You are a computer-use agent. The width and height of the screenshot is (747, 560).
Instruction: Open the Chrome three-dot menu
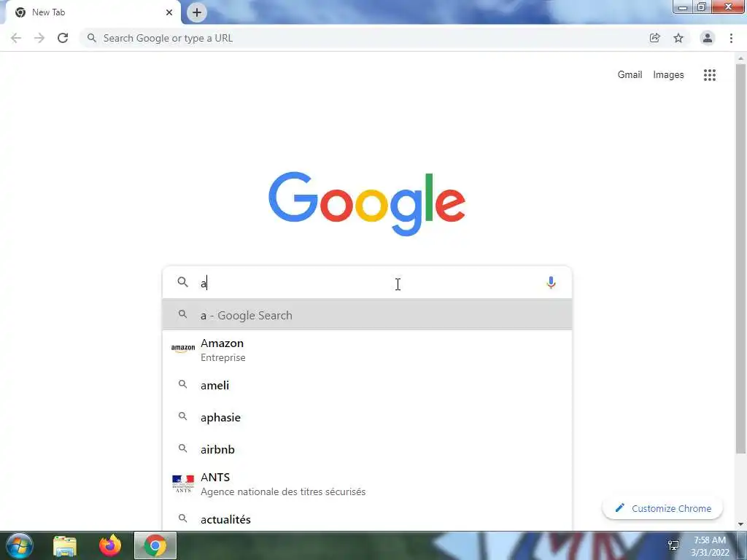(731, 38)
